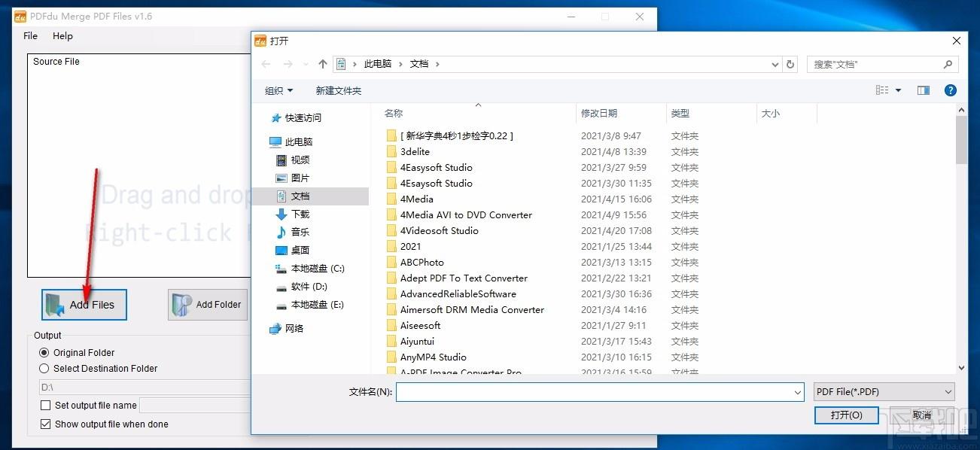Viewport: 980px width, 450px height.
Task: Select the Aiseesoft folder
Action: pyautogui.click(x=420, y=325)
